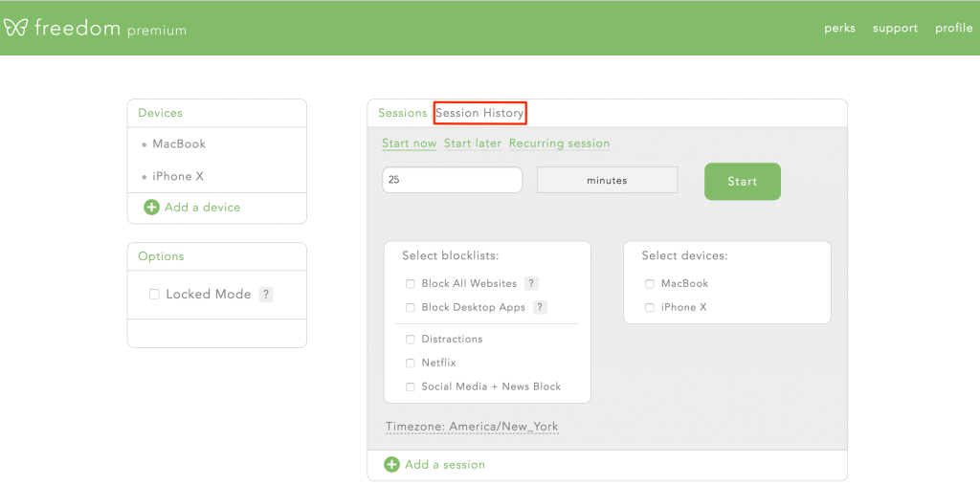Select the Social Media + News Block checkbox
The width and height of the screenshot is (980, 485).
click(x=411, y=386)
